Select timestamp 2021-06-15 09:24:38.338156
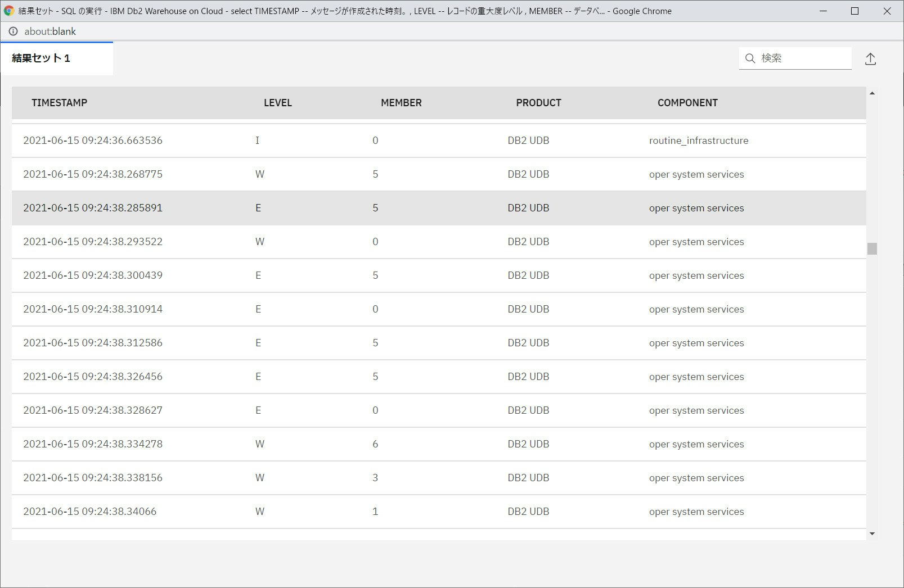The height and width of the screenshot is (588, 904). [x=93, y=478]
